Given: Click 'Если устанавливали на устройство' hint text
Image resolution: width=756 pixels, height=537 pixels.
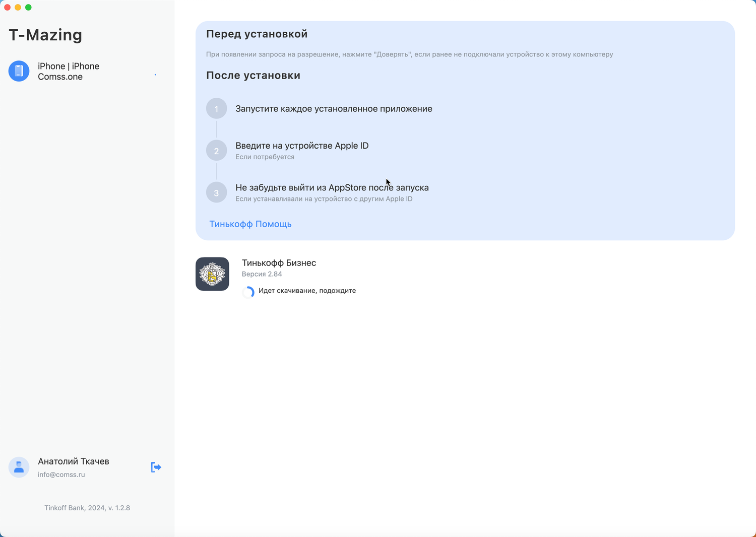Looking at the screenshot, I should click(x=324, y=198).
